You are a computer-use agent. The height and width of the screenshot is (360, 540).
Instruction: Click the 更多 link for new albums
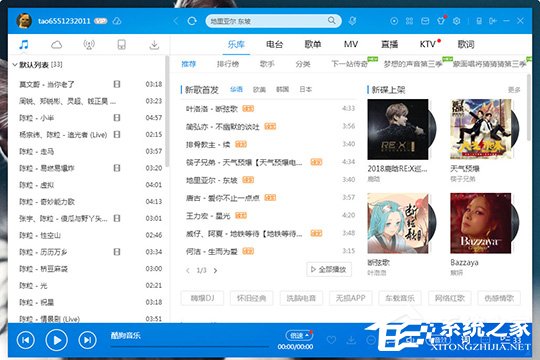point(514,90)
